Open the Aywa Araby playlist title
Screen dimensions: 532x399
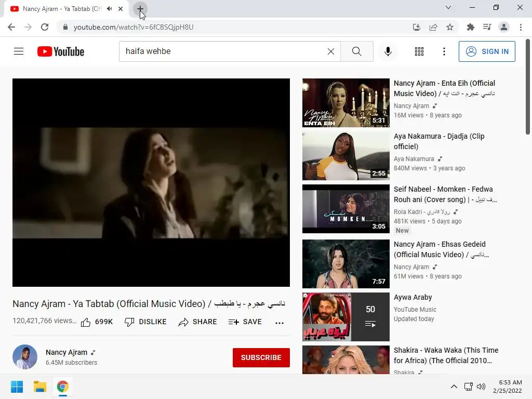click(413, 297)
